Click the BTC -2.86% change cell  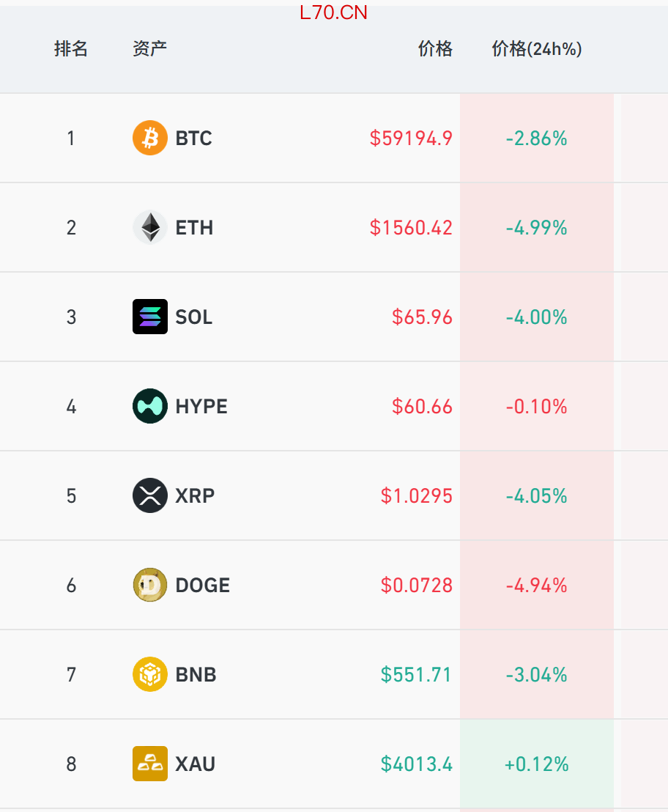(537, 139)
